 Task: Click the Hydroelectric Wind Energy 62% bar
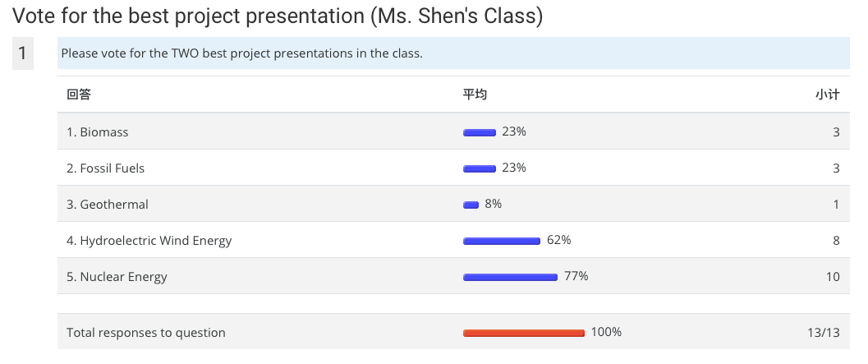(502, 241)
